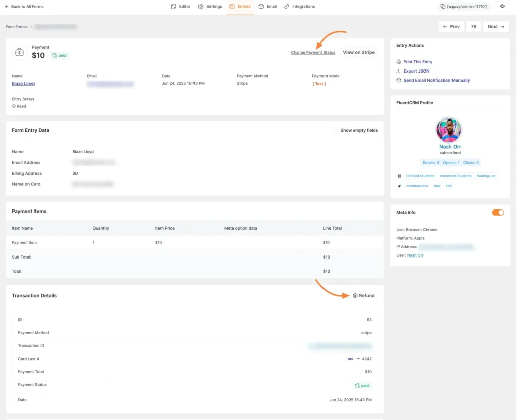
Task: Click the [ Test ] payment mode label
Action: (x=319, y=84)
